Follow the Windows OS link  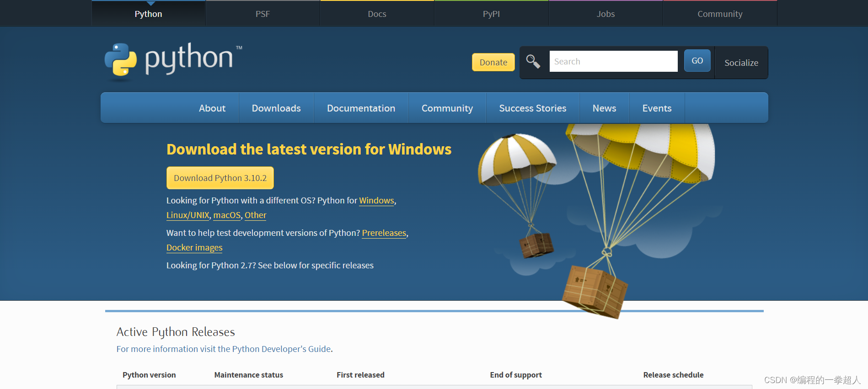(x=377, y=200)
